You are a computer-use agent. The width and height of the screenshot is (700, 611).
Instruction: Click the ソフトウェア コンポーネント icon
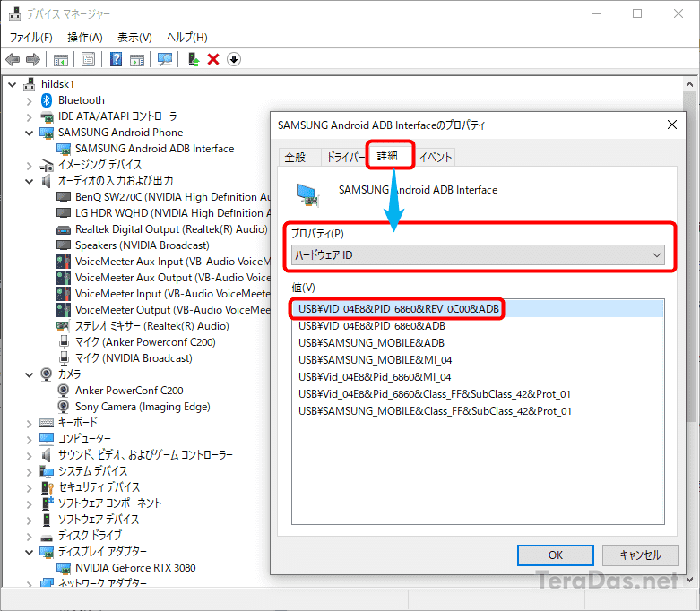tap(47, 503)
